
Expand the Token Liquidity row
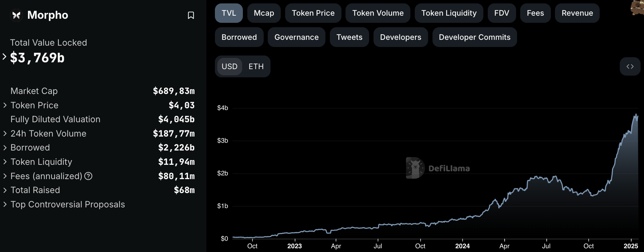tap(5, 162)
